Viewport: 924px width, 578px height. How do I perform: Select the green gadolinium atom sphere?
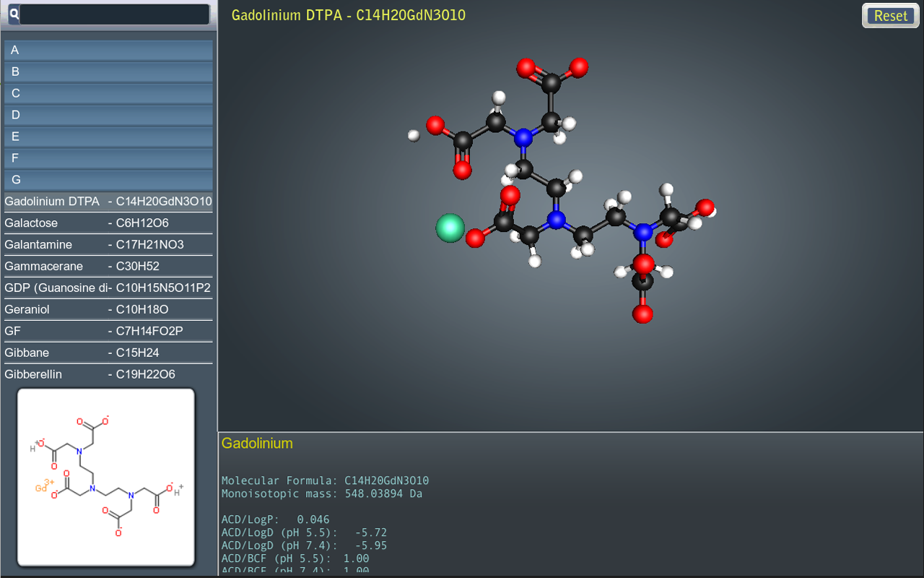click(450, 228)
